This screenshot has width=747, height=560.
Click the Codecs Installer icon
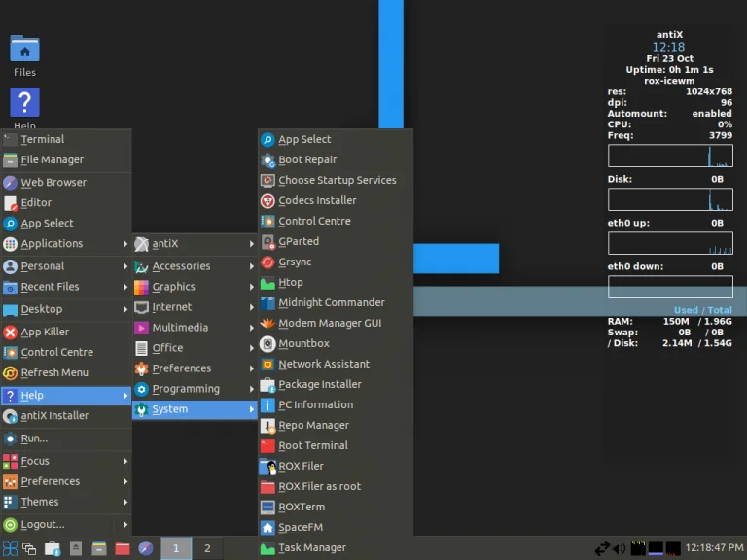(268, 200)
